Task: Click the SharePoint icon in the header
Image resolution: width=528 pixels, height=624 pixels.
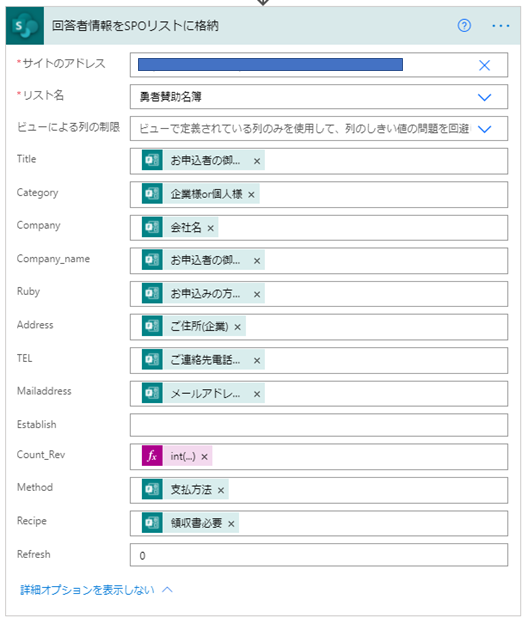Action: [25, 26]
